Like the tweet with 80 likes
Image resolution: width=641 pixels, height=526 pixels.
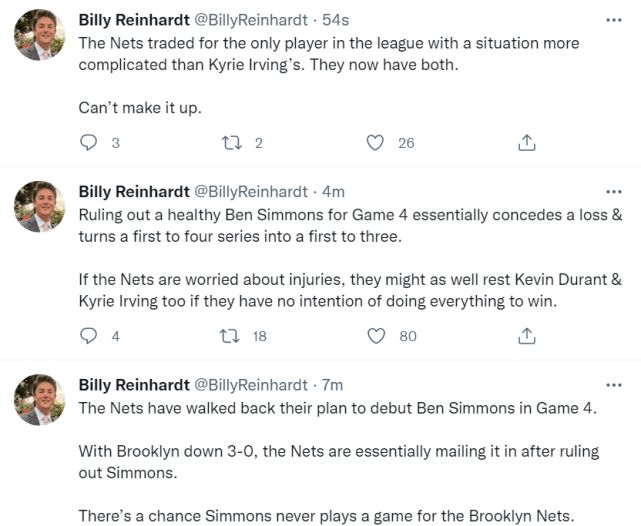tap(375, 336)
